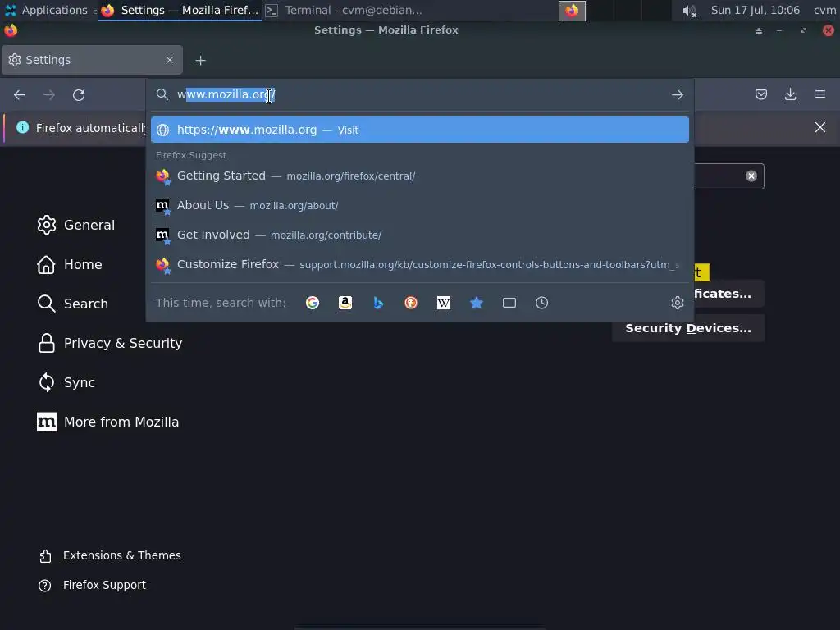
Task: Open a new tab
Action: coord(200,61)
